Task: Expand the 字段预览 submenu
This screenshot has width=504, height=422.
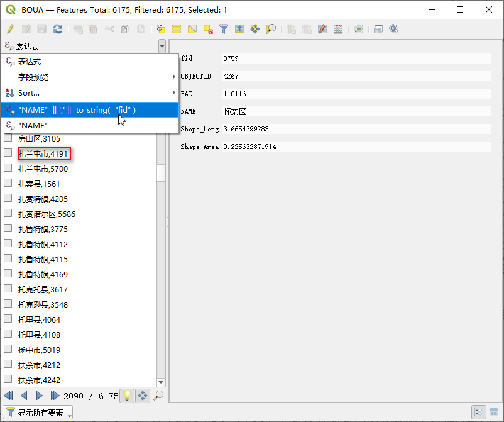Action: [x=90, y=77]
